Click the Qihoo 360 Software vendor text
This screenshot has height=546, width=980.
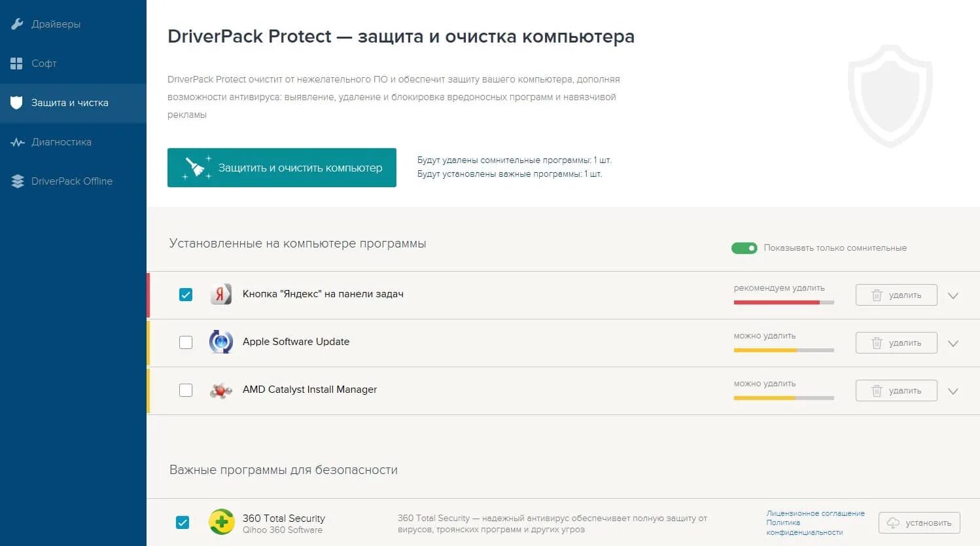283,530
